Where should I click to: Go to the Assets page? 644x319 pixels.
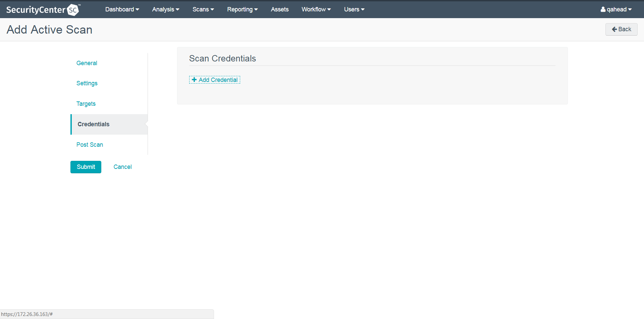pos(279,9)
